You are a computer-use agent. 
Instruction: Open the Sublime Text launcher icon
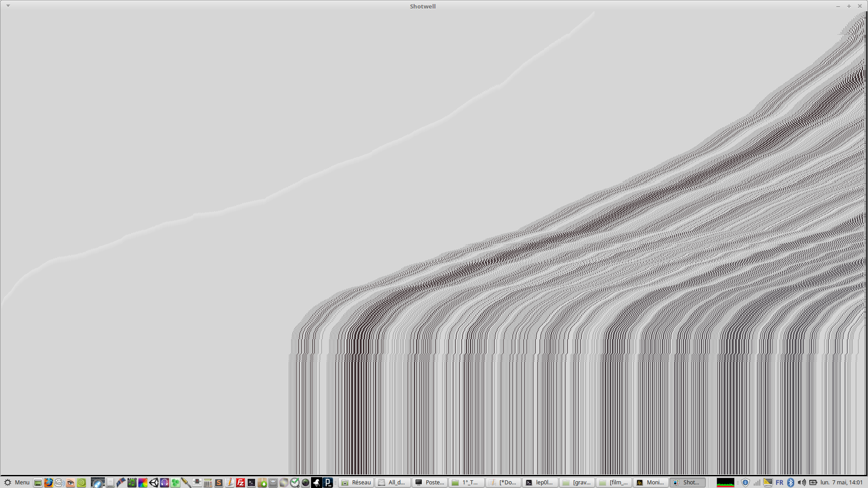[219, 482]
